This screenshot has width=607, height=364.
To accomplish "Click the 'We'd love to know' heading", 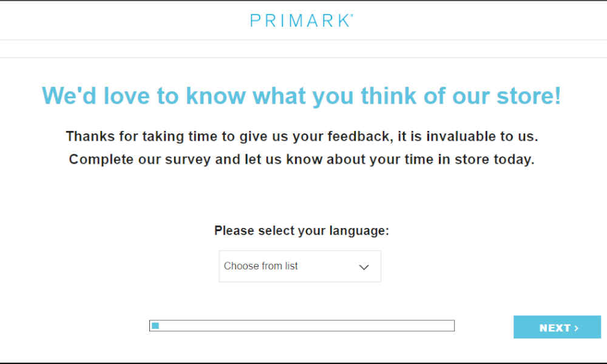I will (x=302, y=95).
